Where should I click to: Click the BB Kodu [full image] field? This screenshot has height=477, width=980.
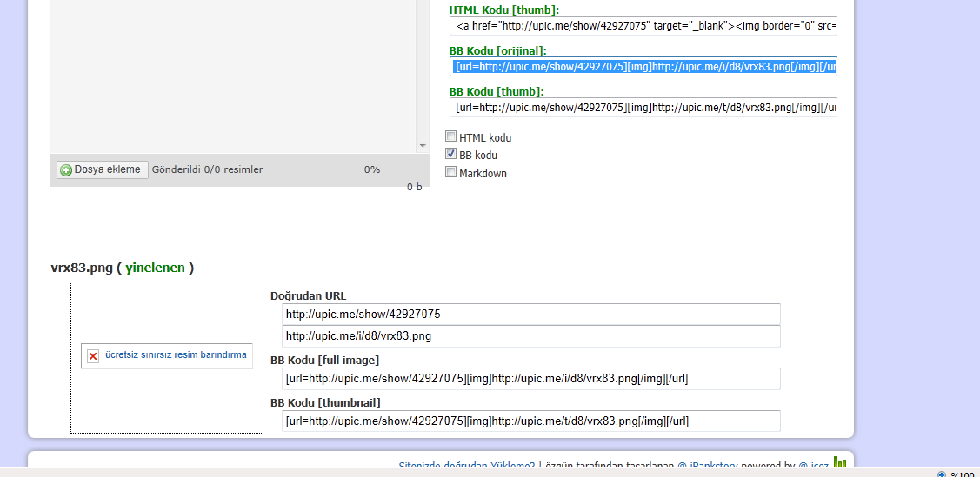click(530, 379)
